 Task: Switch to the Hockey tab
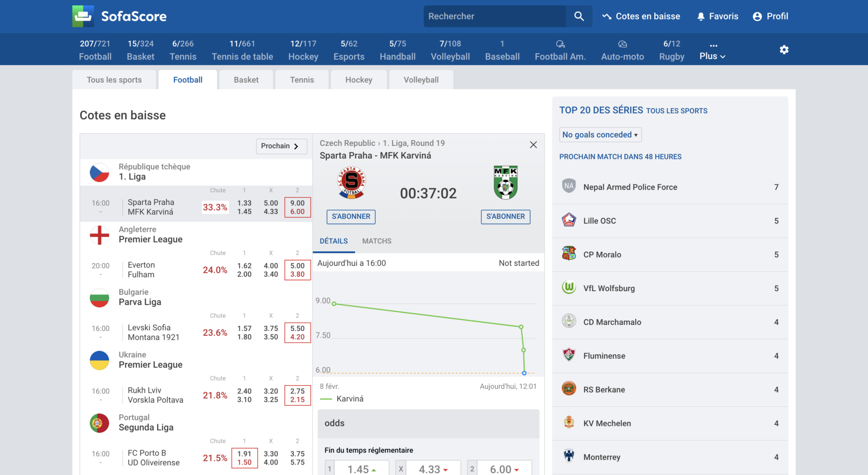(x=359, y=80)
